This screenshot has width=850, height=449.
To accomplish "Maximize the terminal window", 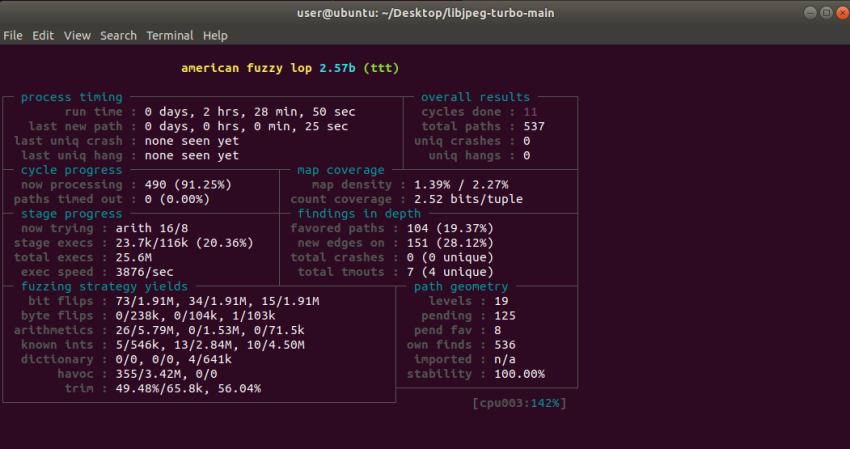I will [x=826, y=12].
